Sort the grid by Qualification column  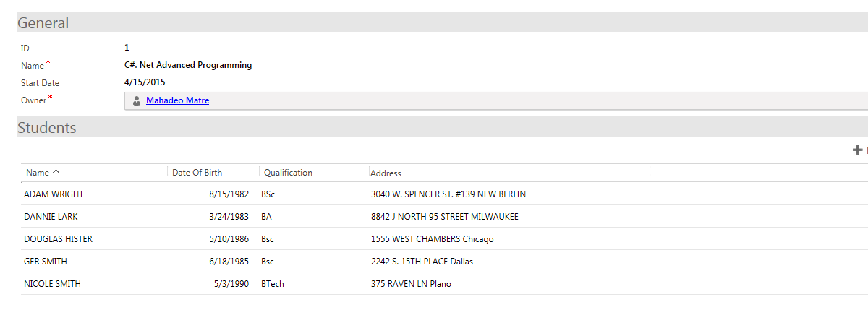[x=288, y=173]
